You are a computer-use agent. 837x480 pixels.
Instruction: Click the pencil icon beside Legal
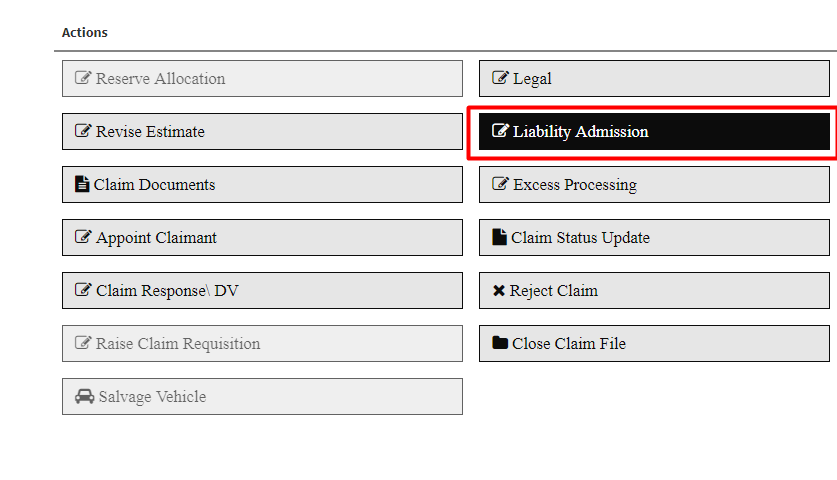point(501,79)
